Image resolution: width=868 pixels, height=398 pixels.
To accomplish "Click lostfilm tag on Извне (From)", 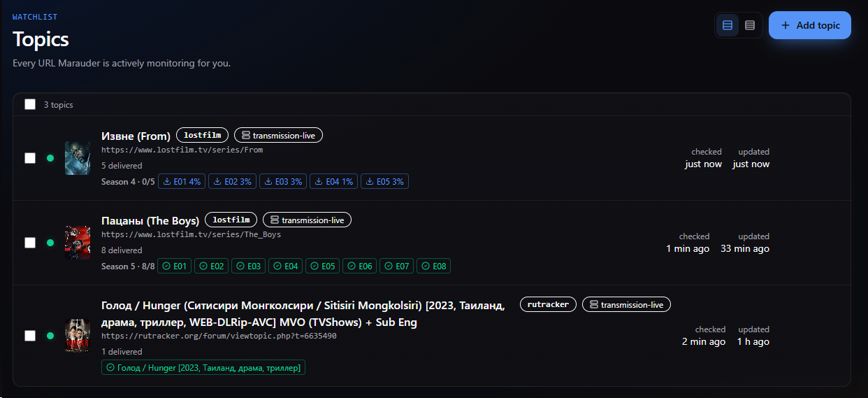I will (x=203, y=135).
